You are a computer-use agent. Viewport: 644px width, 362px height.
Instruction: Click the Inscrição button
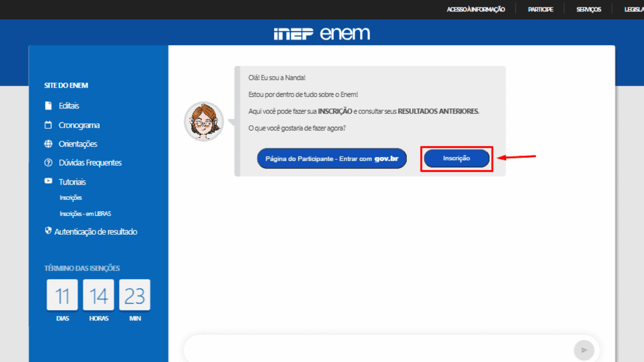457,158
